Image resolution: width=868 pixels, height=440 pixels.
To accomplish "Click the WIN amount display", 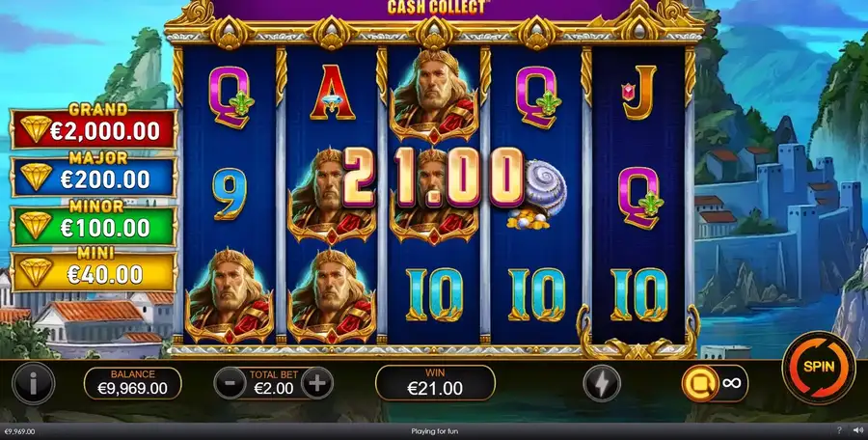I will coord(435,383).
